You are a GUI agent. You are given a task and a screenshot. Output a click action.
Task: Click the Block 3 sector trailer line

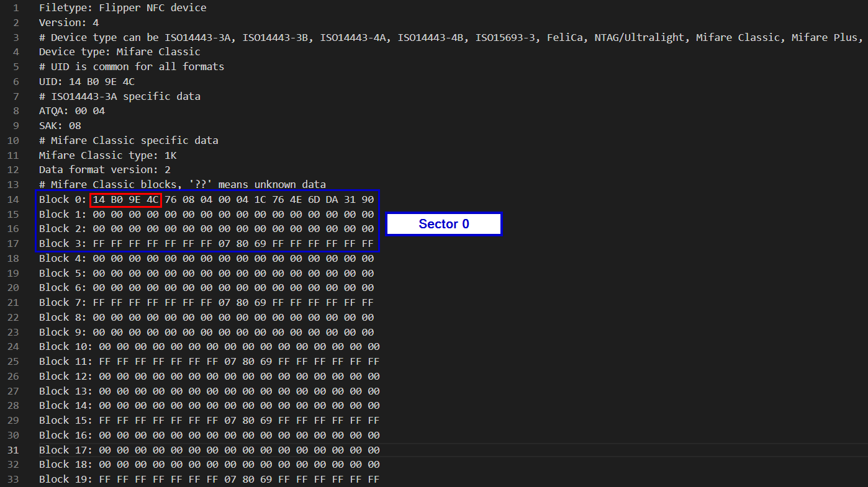pos(206,244)
